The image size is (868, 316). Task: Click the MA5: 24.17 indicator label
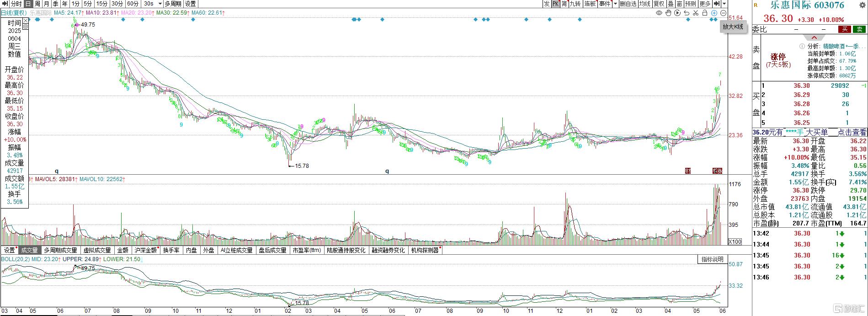pyautogui.click(x=69, y=13)
